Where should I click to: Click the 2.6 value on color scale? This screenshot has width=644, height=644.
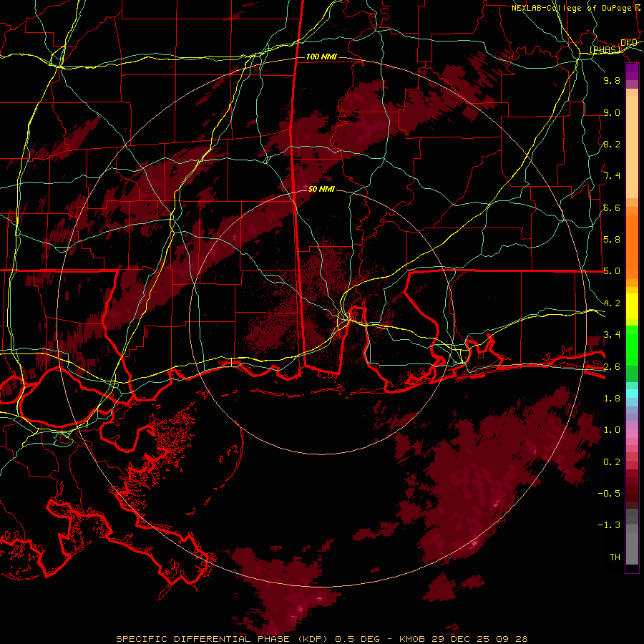pos(612,367)
